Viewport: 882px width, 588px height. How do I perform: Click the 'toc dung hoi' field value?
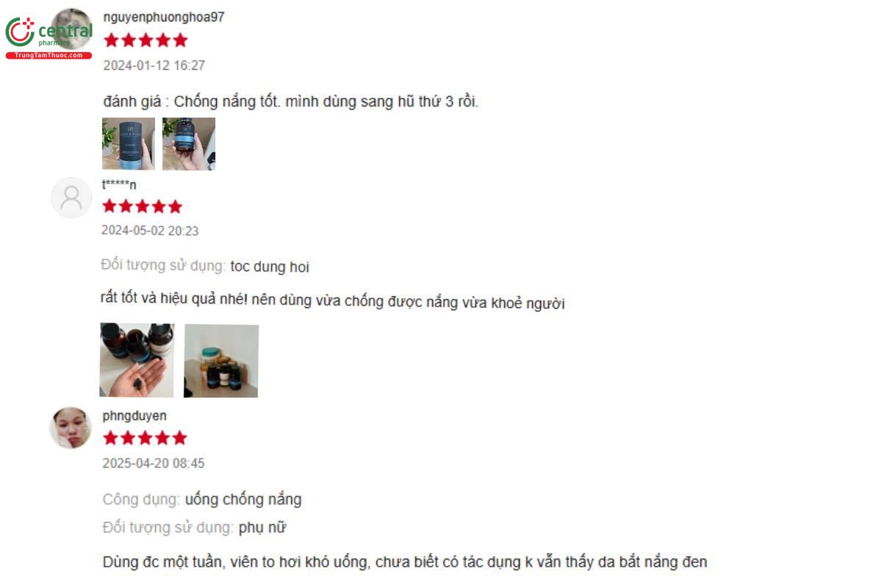click(x=270, y=267)
